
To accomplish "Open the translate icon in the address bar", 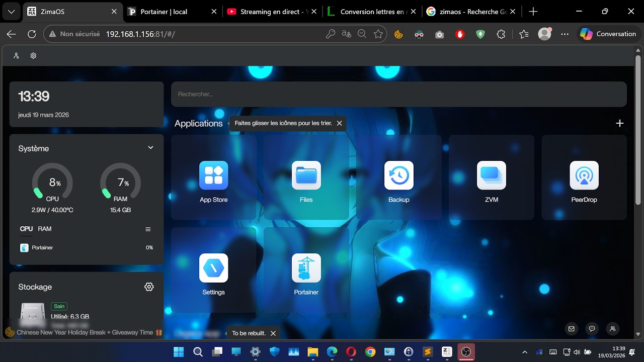I will point(346,34).
